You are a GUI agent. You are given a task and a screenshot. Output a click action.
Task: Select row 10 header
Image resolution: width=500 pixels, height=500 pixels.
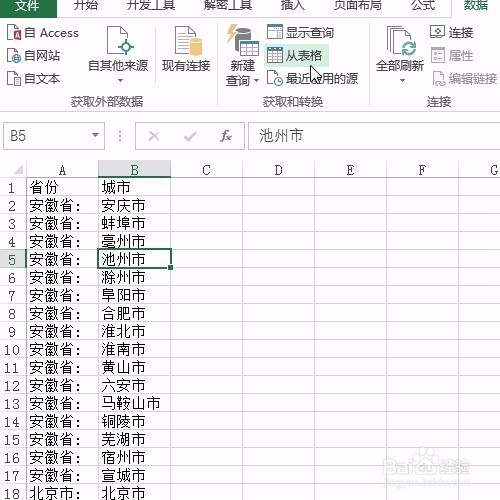(12, 349)
